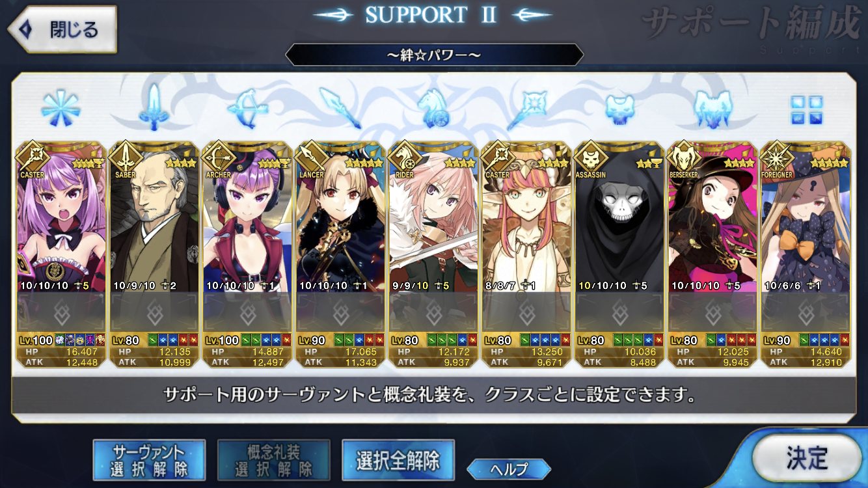Choose the Lancer servant card at level 90
Screen dimensions: 868x488
point(341,254)
